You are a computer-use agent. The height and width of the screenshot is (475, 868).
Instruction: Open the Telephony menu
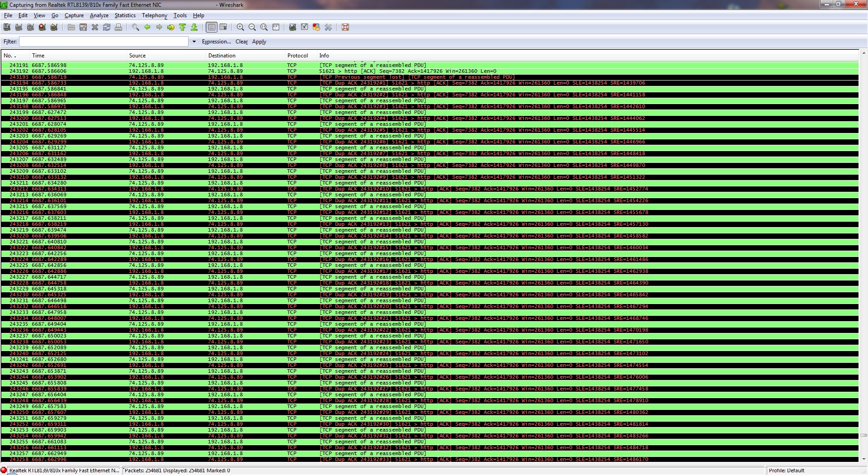[x=154, y=15]
